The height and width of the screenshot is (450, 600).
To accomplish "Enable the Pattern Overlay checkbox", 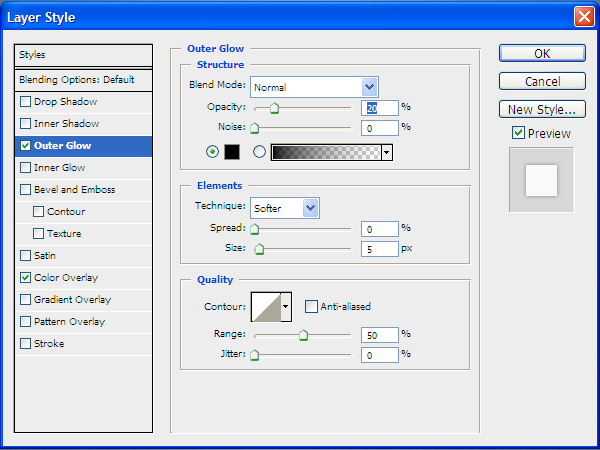I will [25, 321].
